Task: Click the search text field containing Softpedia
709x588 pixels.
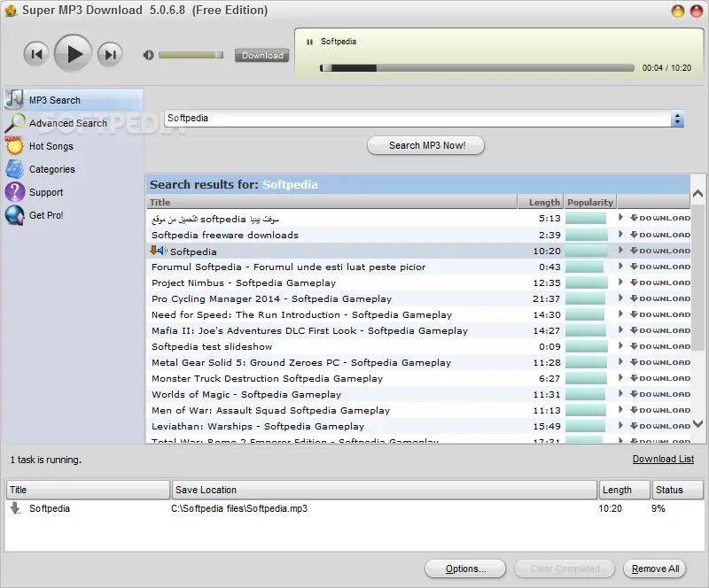Action: point(417,119)
